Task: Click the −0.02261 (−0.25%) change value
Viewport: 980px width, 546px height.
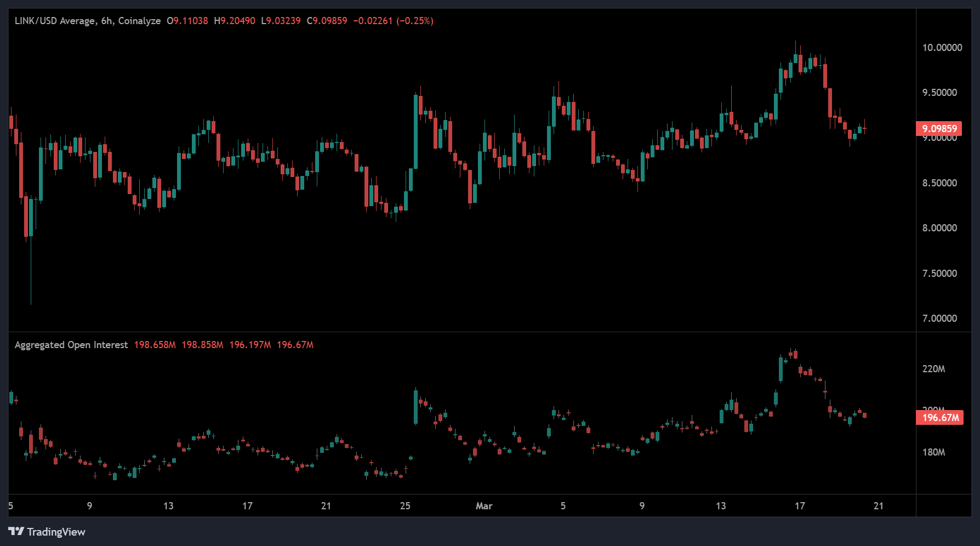Action: (393, 21)
